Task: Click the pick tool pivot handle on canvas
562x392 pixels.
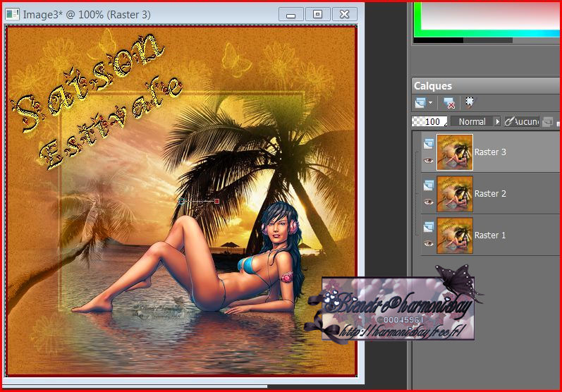Action: click(x=182, y=202)
